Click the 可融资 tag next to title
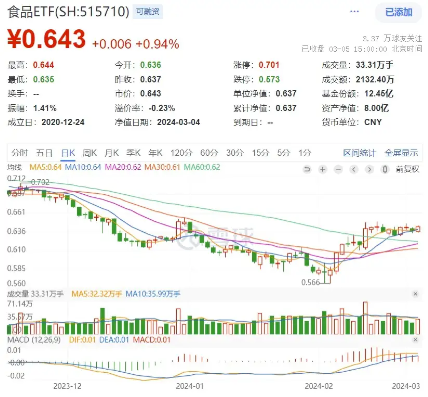The width and height of the screenshot is (428, 397). pos(148,12)
